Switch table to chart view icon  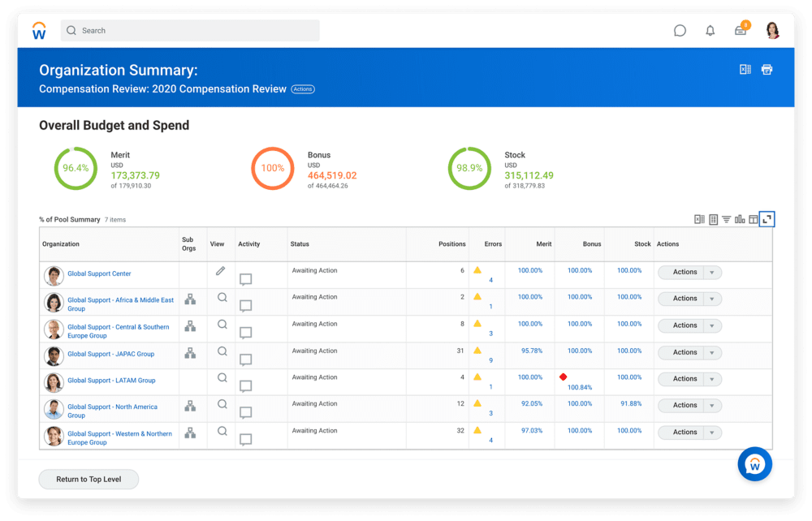pyautogui.click(x=740, y=219)
